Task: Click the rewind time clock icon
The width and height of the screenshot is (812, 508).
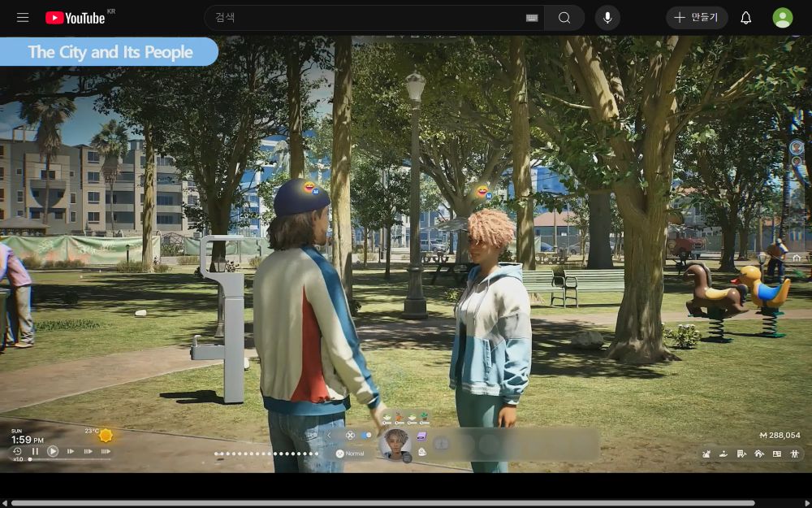Action: click(x=17, y=451)
